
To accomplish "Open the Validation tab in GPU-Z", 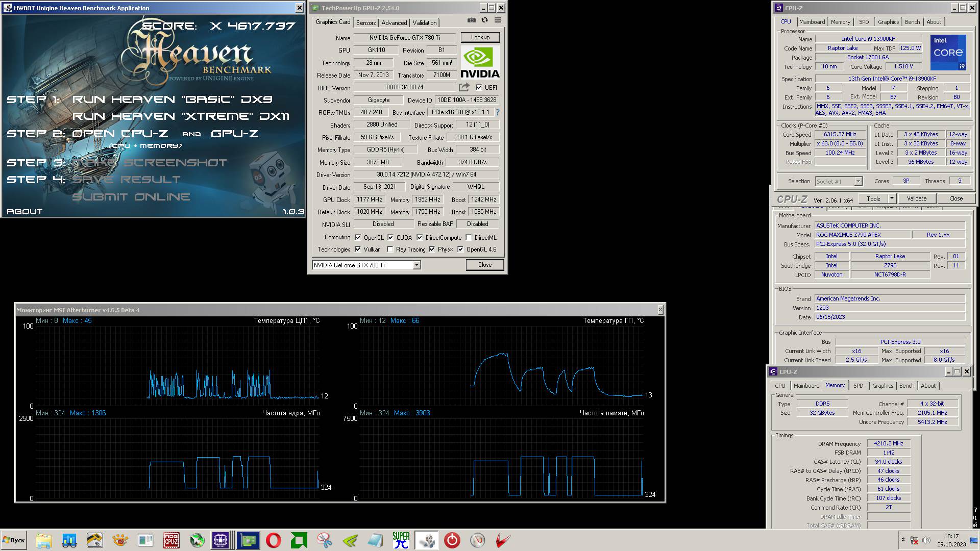I will click(425, 23).
